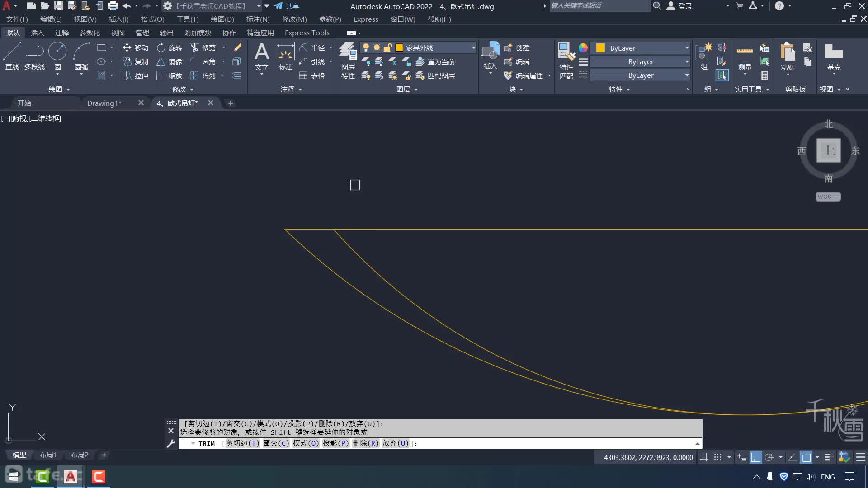868x488 pixels.
Task: Toggle polar tracking in status bar
Action: click(769, 457)
